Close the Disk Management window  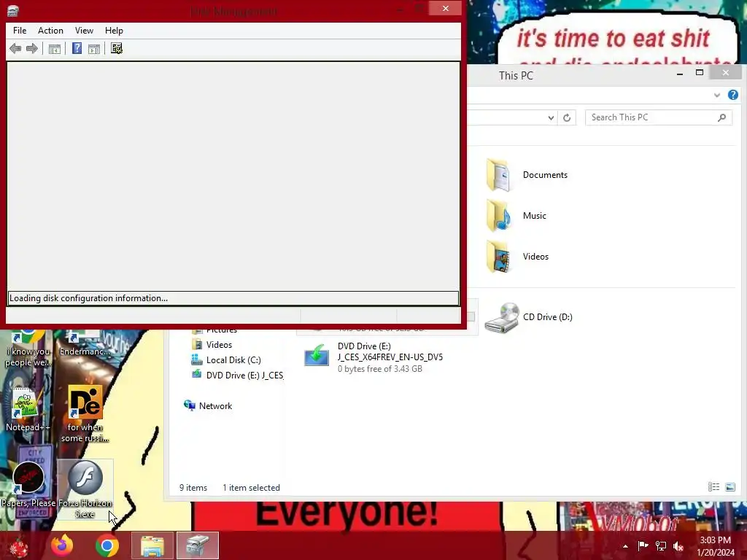446,8
